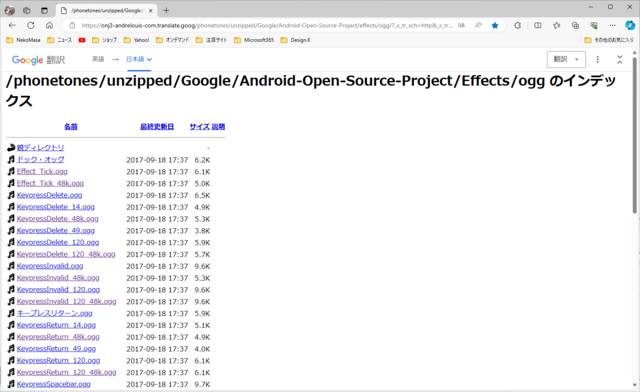Sort by 最終更新日 column header

(x=157, y=127)
